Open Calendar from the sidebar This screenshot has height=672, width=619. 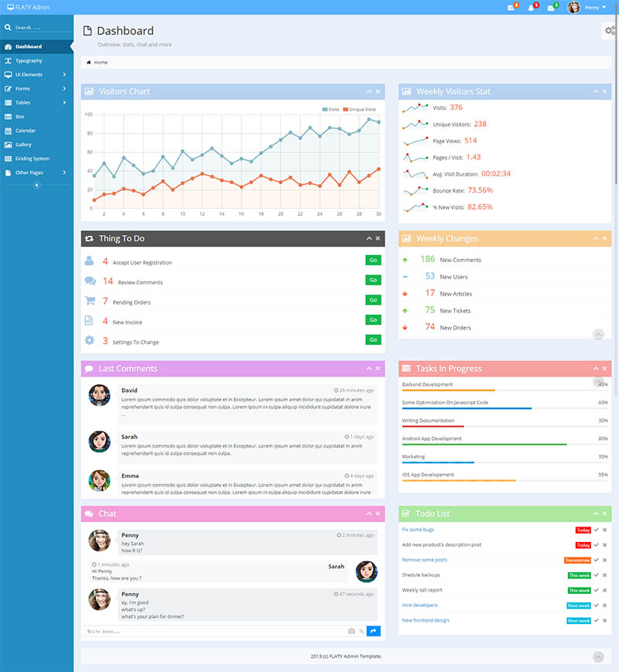pos(26,131)
